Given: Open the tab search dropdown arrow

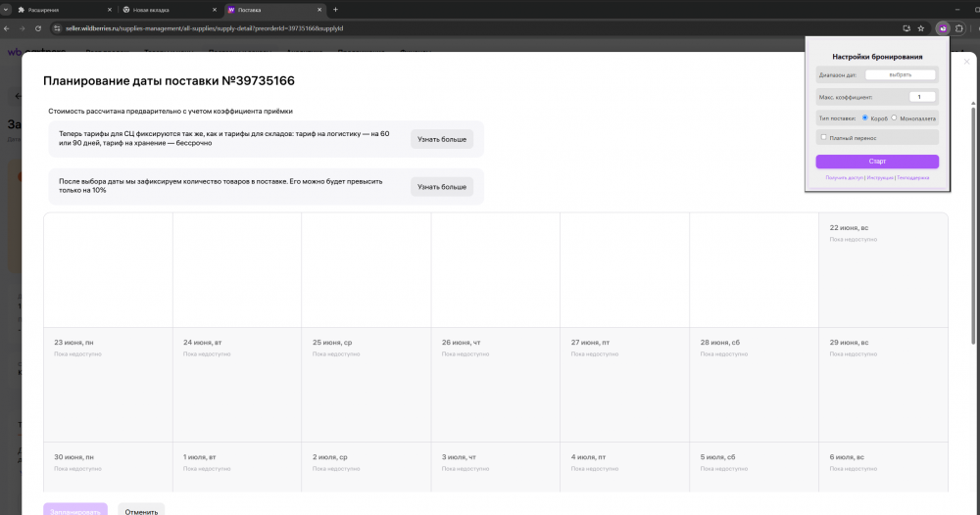Looking at the screenshot, I should click(x=6, y=9).
